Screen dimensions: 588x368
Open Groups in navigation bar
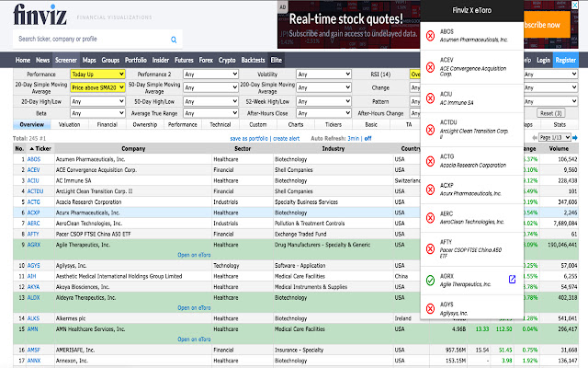pos(110,60)
